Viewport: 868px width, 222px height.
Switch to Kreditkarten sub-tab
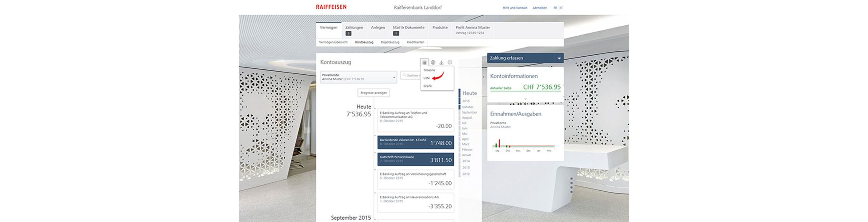415,42
